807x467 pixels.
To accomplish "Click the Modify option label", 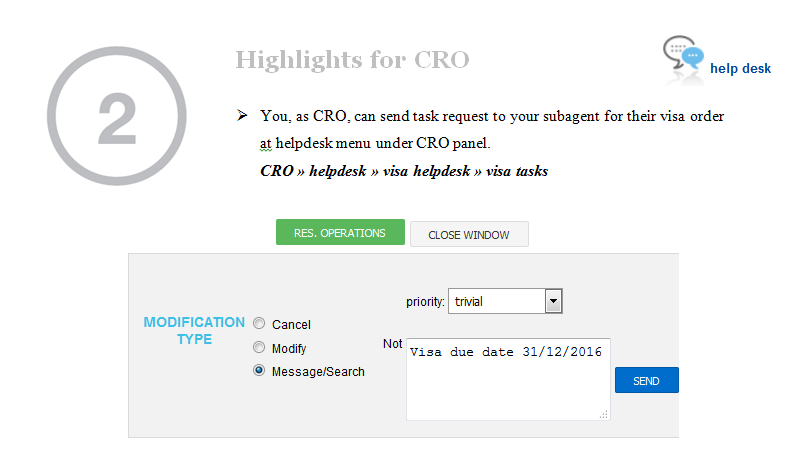I will coord(289,349).
